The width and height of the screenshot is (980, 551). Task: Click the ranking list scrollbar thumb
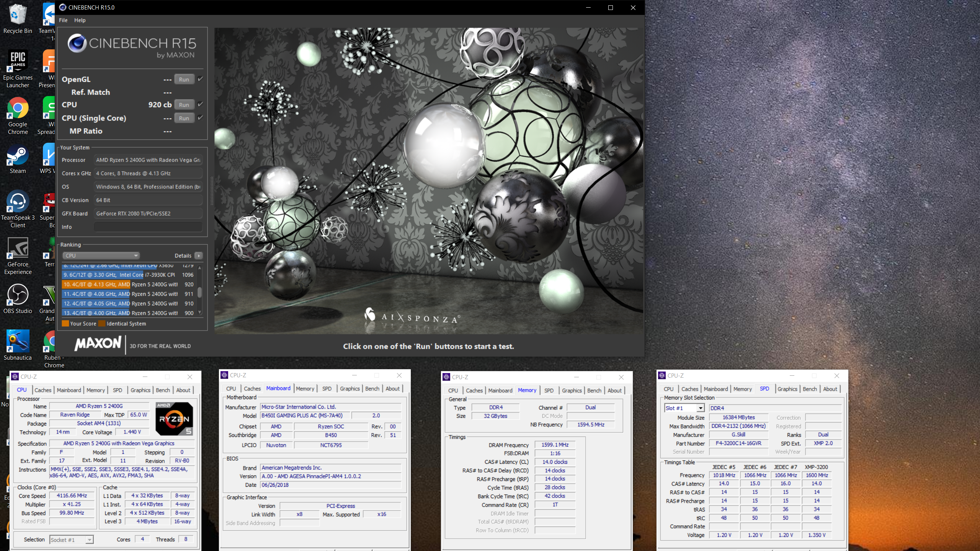[199, 293]
